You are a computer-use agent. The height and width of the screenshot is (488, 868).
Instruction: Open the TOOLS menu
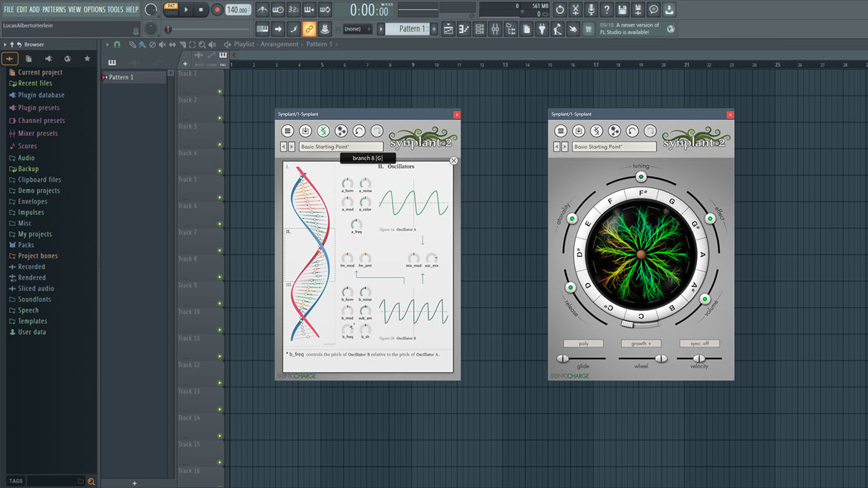pyautogui.click(x=116, y=10)
